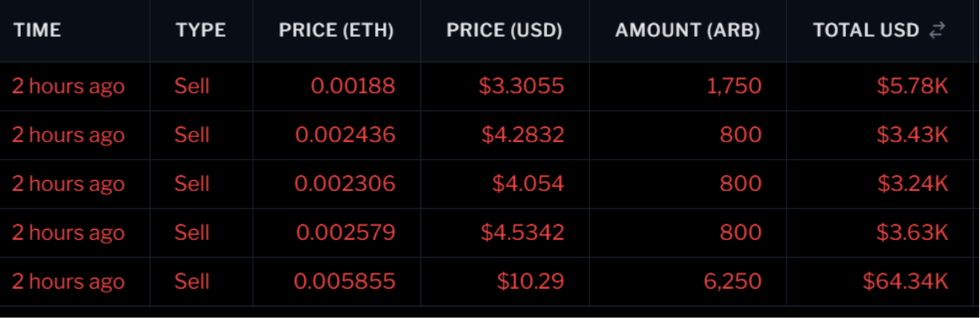Select the $5.78K total value

click(x=913, y=86)
